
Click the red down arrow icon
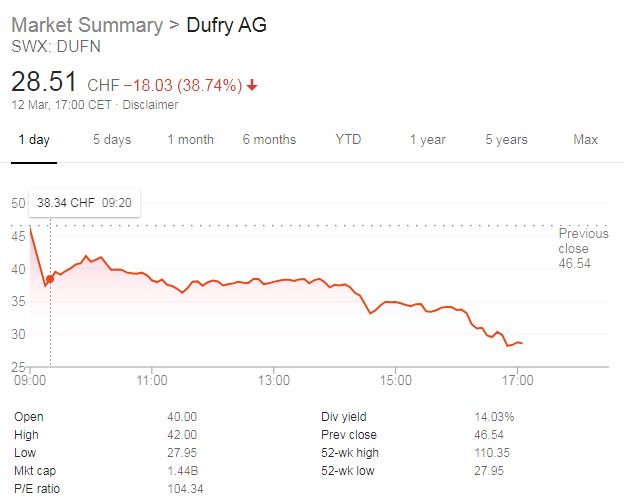252,85
